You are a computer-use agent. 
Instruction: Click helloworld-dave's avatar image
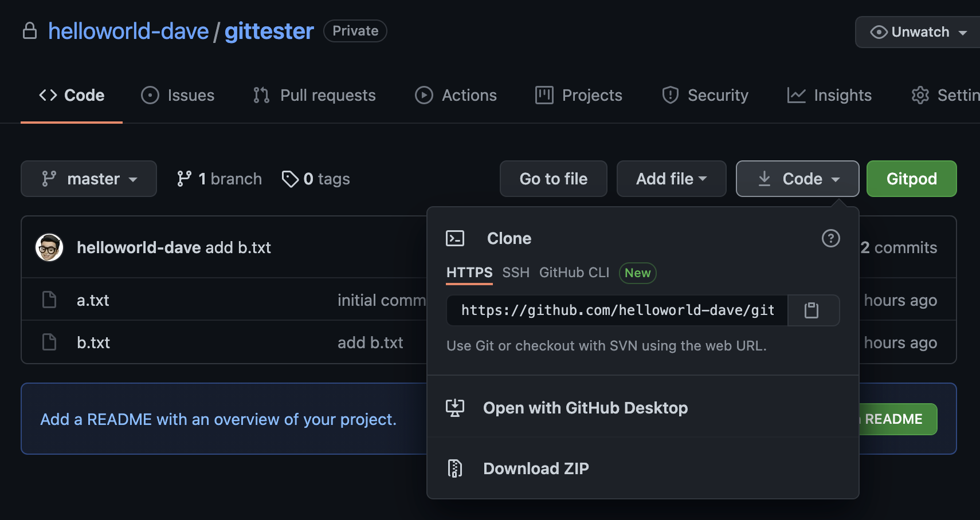tap(50, 247)
